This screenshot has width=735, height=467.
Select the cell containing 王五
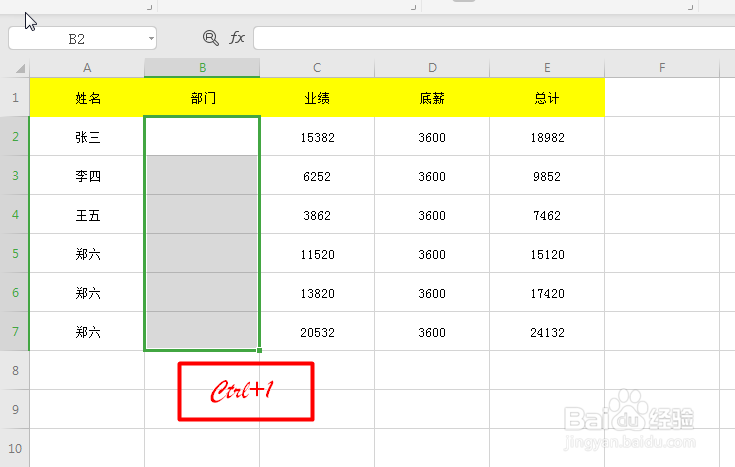(x=87, y=214)
